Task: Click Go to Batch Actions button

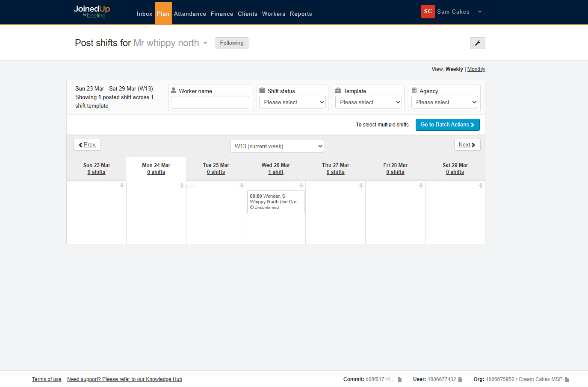Action: [447, 125]
